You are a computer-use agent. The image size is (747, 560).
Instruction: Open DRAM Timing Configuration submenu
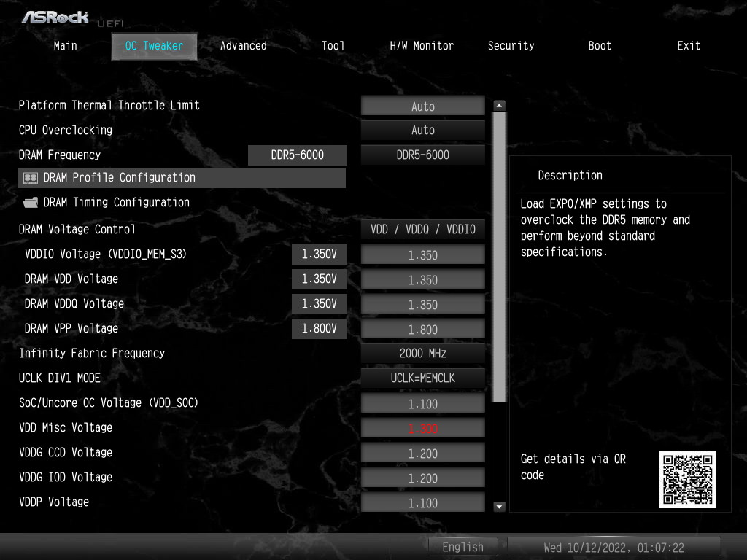[116, 203]
